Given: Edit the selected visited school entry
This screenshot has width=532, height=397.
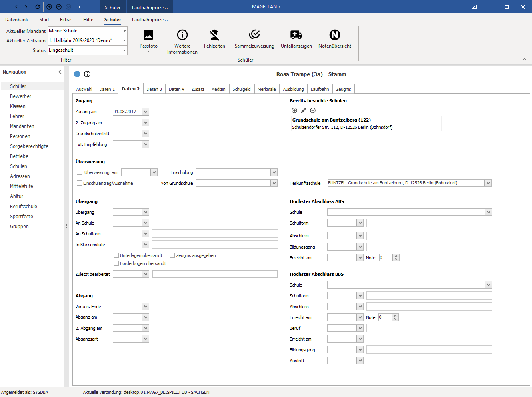Looking at the screenshot, I should point(304,110).
